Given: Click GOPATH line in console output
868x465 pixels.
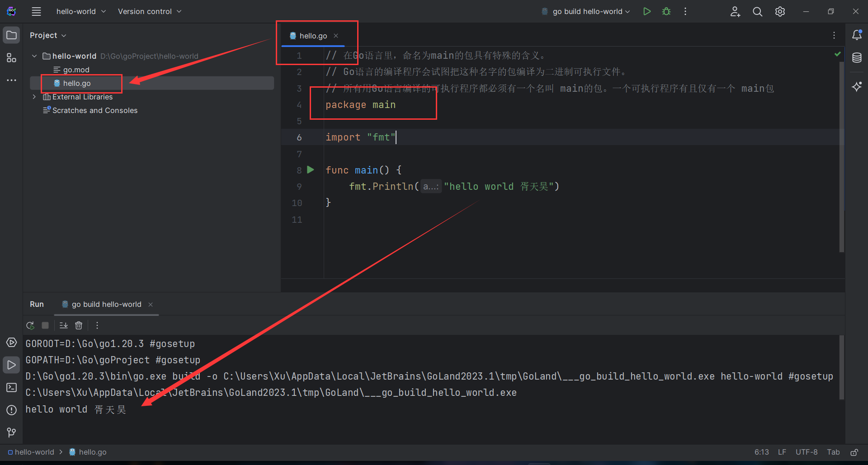Looking at the screenshot, I should tap(113, 360).
